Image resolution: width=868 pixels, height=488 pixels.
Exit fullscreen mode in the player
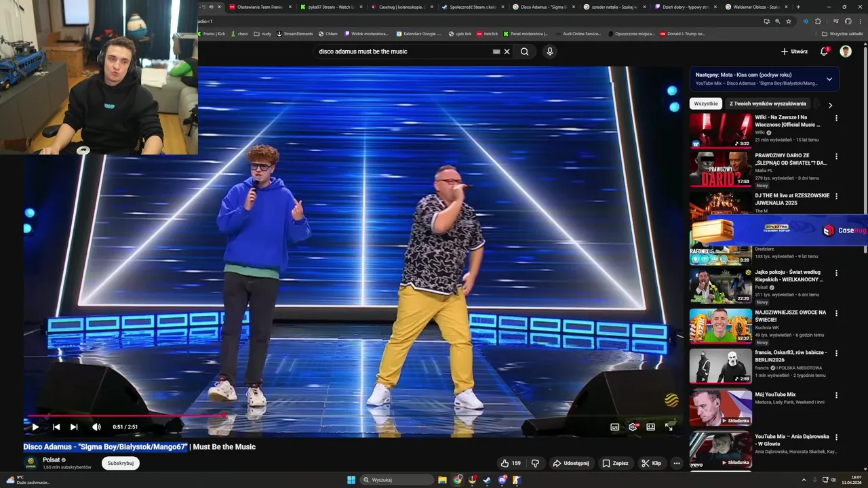click(669, 427)
